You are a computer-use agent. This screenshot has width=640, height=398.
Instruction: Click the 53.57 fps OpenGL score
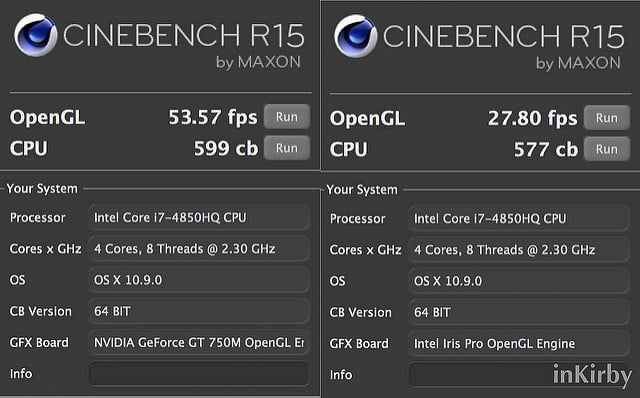pos(213,117)
